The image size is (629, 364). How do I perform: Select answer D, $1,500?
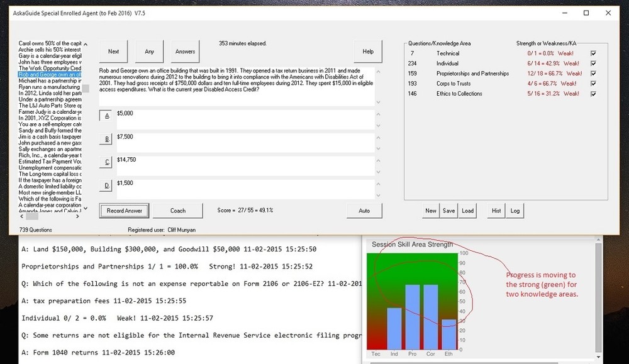tap(105, 185)
